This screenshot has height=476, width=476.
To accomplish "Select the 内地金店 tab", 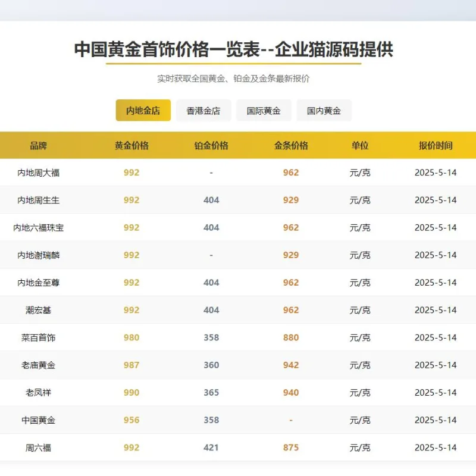I will pos(143,110).
